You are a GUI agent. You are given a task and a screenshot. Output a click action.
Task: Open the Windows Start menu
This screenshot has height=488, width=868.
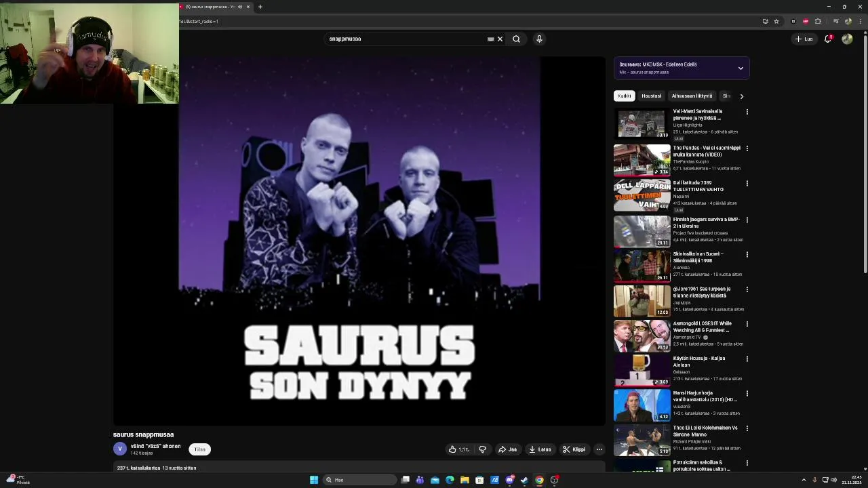(313, 480)
